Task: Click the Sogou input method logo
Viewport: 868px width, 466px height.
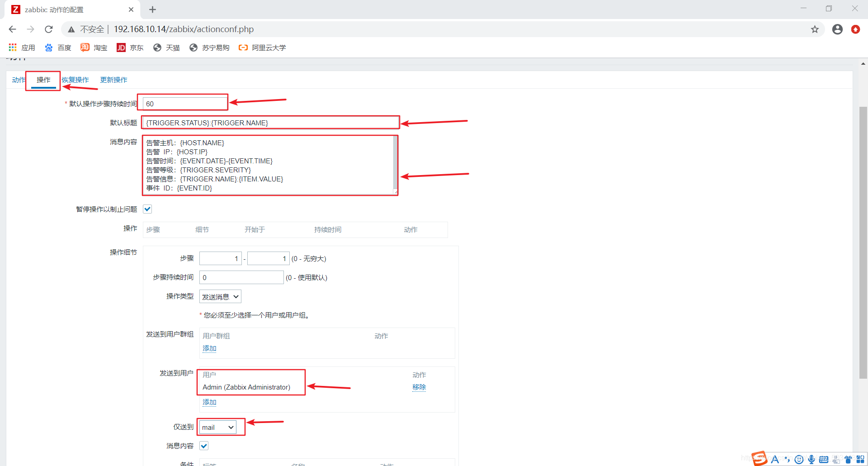Action: point(759,459)
